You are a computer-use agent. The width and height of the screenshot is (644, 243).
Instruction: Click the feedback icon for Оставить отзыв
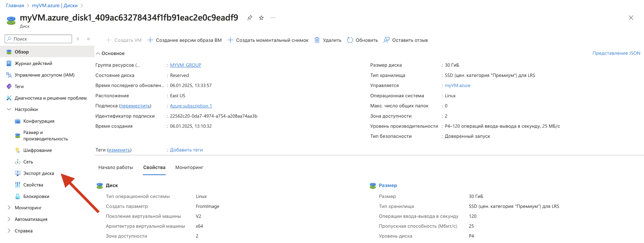386,40
